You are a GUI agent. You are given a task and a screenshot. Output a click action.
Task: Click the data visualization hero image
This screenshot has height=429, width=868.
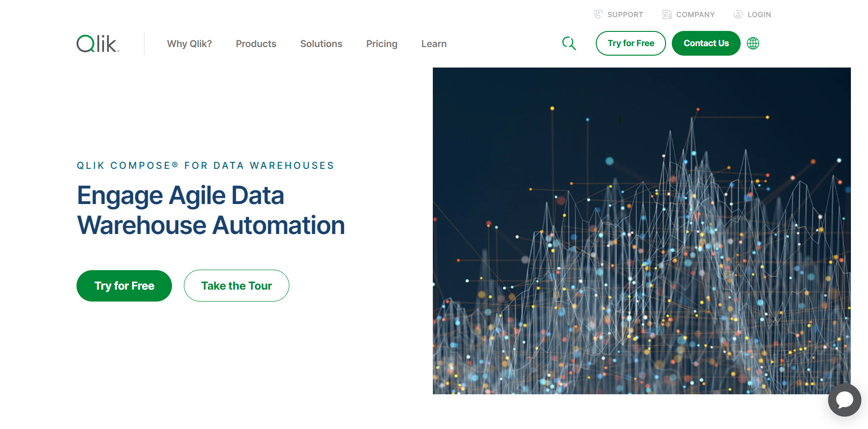[x=641, y=231]
